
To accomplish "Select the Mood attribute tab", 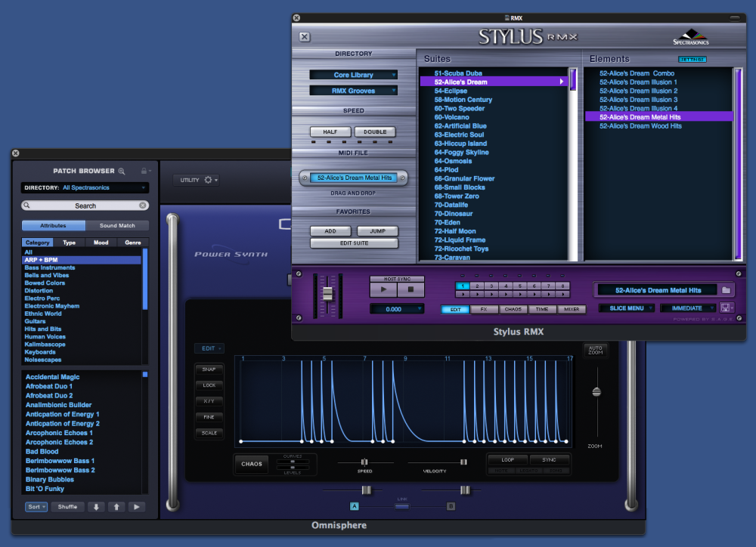I will (x=101, y=243).
